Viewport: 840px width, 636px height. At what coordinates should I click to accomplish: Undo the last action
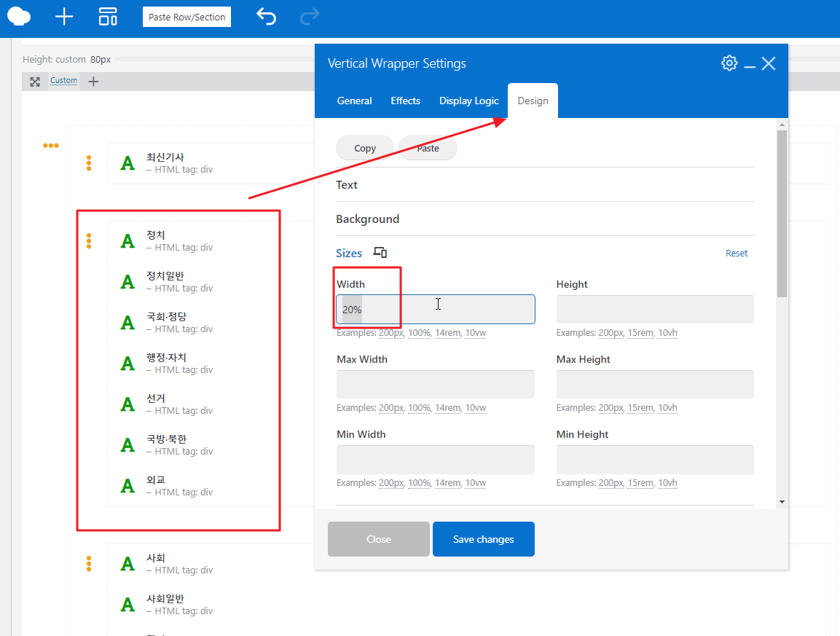pos(266,17)
